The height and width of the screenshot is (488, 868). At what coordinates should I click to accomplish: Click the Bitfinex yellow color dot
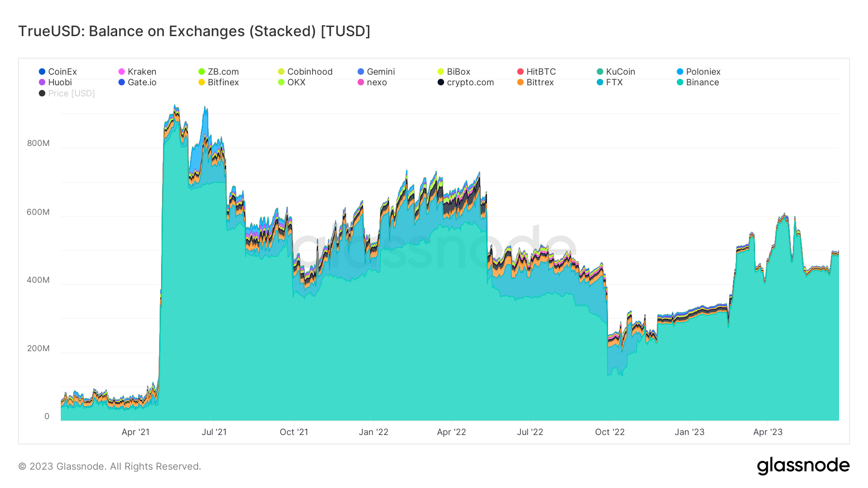(x=202, y=82)
